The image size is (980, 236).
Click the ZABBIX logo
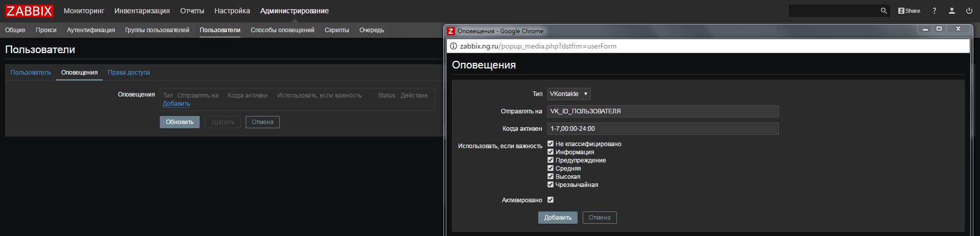tap(29, 11)
